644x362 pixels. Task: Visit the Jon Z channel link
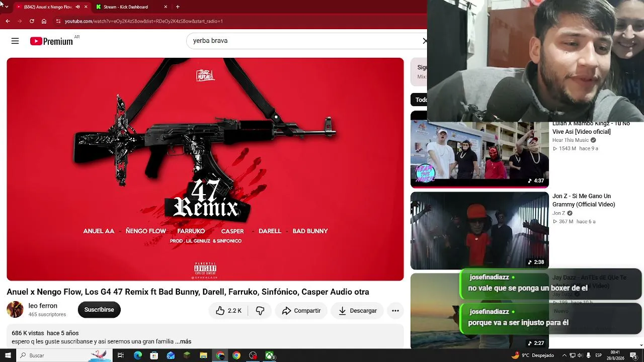pos(558,213)
